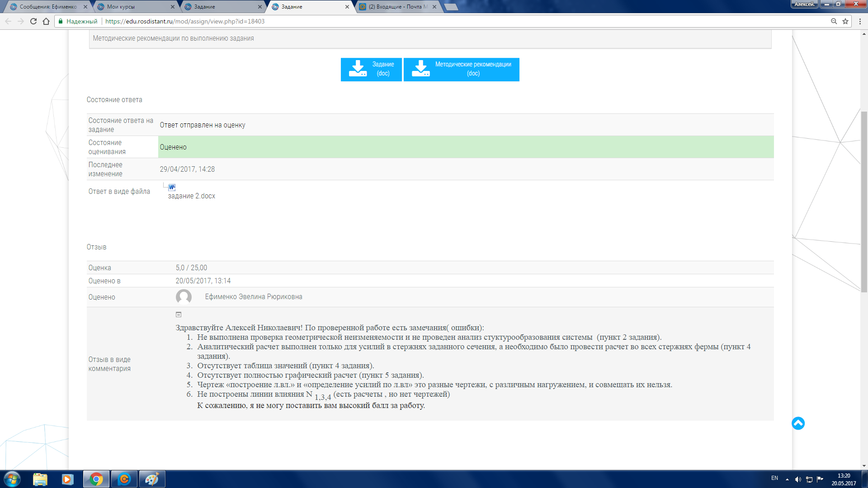The image size is (868, 488).
Task: Click the page vertical scrollbar thumb
Action: point(864,201)
